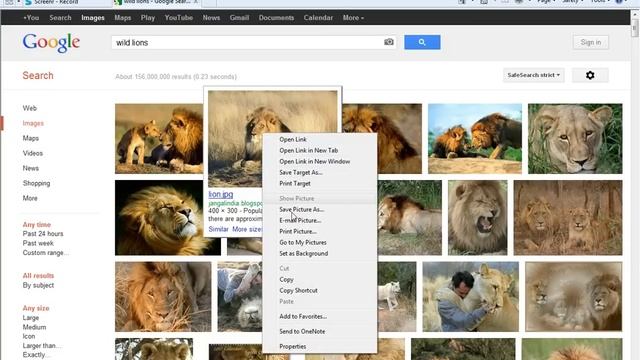Select Go to My Pictures
640x360 pixels.
click(303, 242)
